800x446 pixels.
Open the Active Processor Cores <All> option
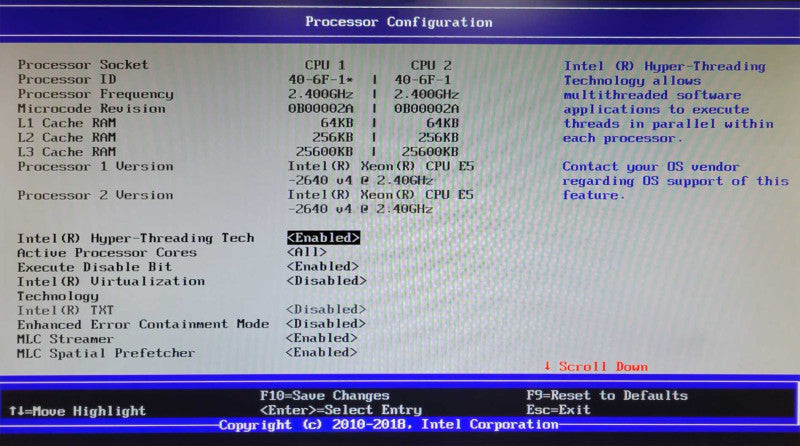[307, 252]
